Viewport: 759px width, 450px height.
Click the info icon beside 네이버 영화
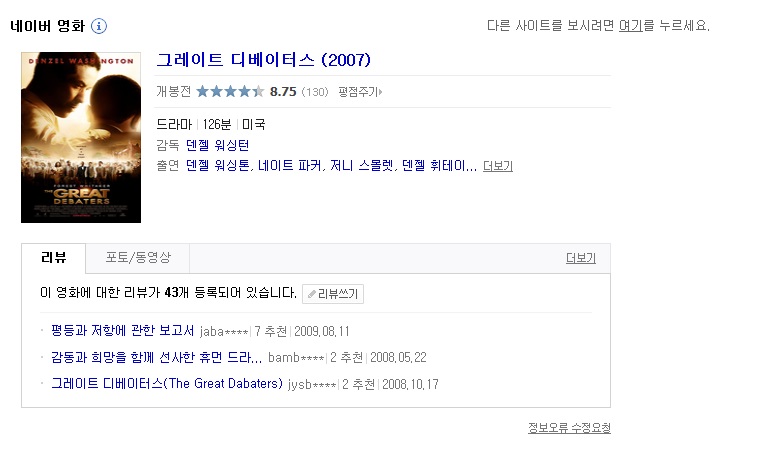(x=99, y=26)
